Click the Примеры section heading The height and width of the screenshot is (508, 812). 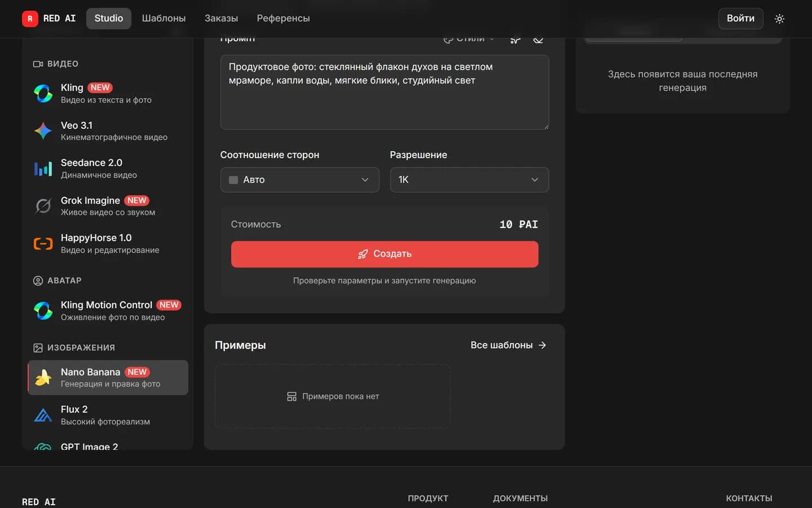coord(240,345)
